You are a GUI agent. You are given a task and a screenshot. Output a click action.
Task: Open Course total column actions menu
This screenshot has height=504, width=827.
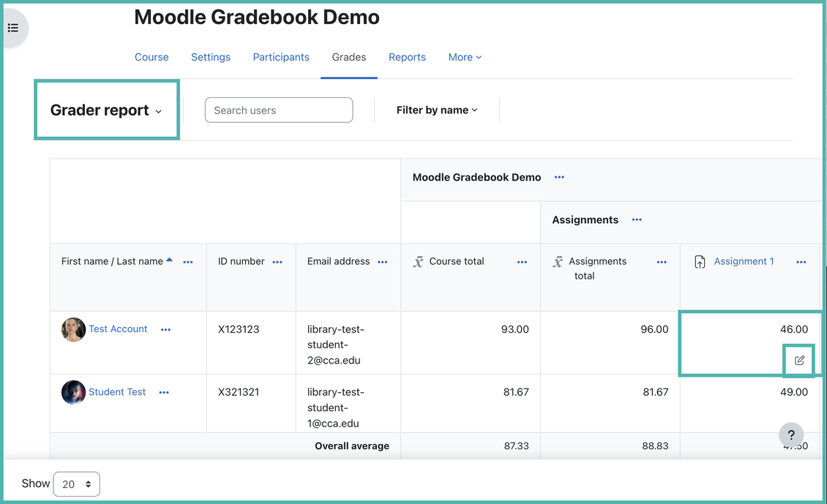(522, 262)
